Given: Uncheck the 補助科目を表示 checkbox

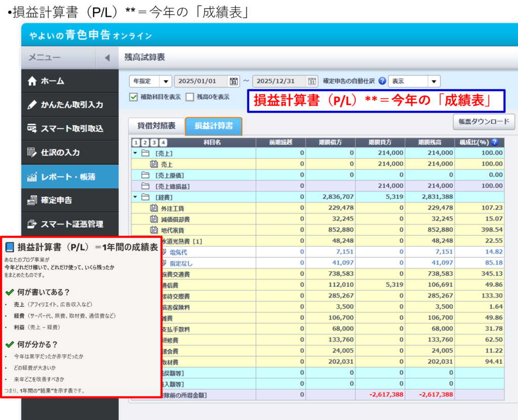Looking at the screenshot, I should click(x=134, y=97).
